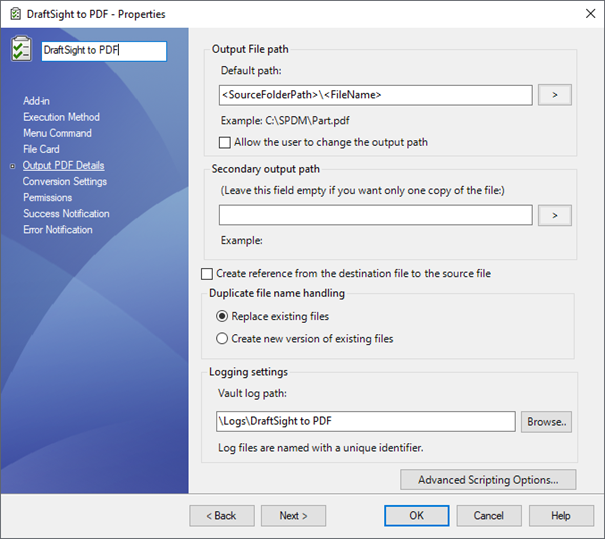Image resolution: width=605 pixels, height=539 pixels.
Task: Open the Add-in settings page
Action: [37, 101]
